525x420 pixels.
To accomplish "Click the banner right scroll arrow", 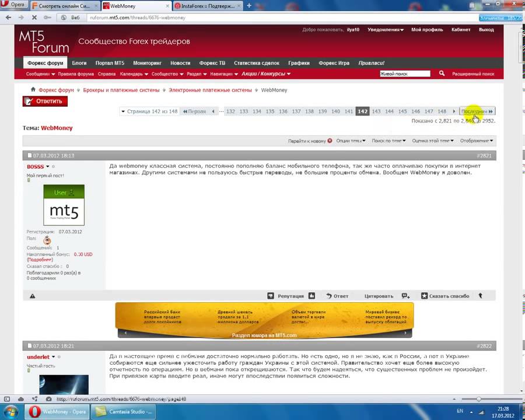I will coord(405,333).
